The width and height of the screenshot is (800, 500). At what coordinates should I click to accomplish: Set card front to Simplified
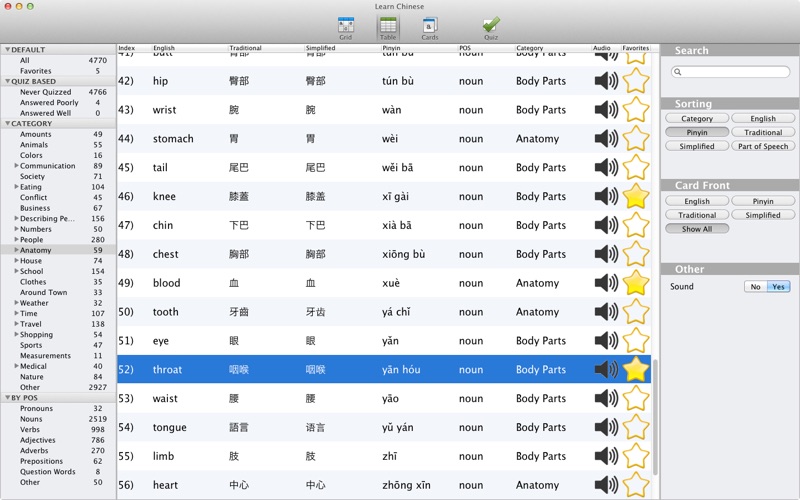[x=763, y=215]
